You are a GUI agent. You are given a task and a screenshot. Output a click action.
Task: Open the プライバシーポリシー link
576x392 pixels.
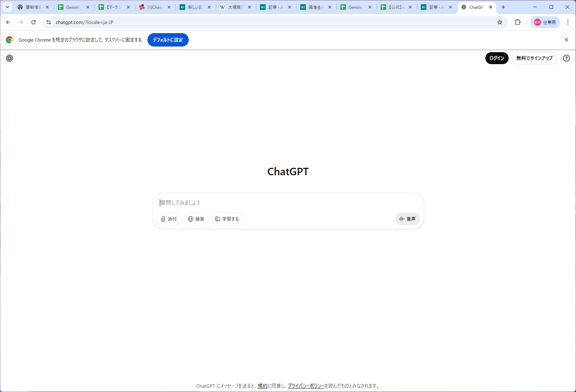coord(305,386)
